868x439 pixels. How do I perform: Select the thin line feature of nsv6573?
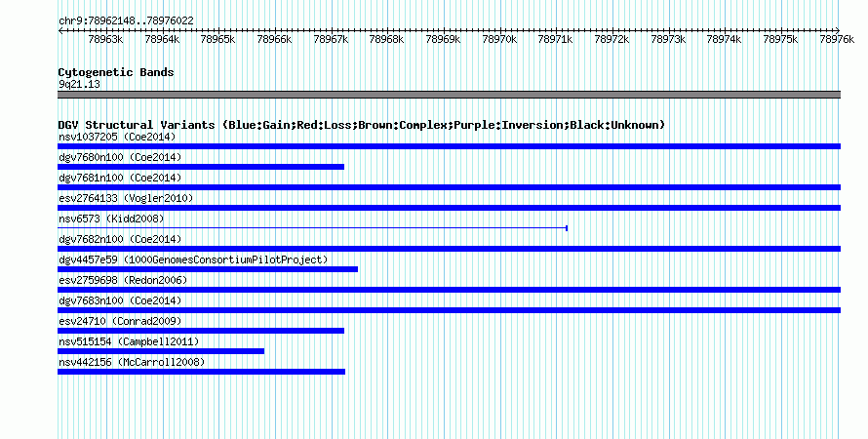[x=313, y=228]
